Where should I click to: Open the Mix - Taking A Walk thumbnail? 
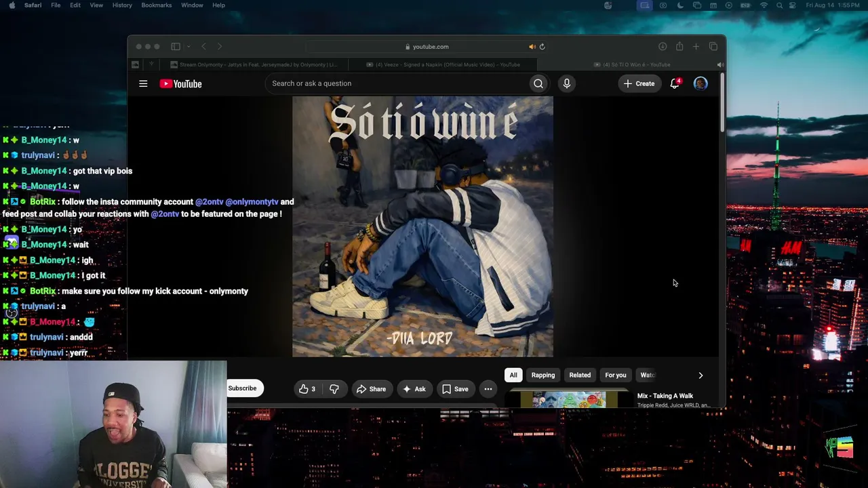pos(569,400)
